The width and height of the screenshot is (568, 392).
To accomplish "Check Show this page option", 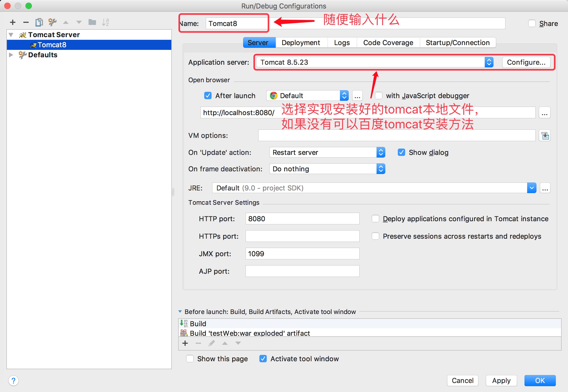I will (190, 359).
